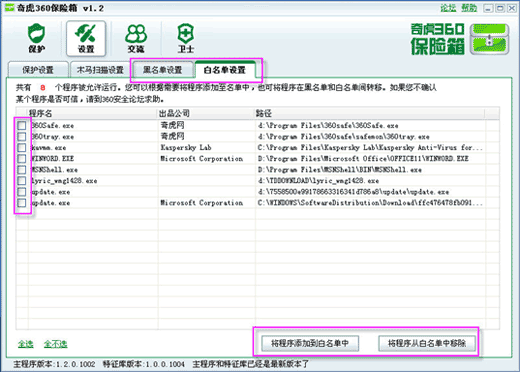
Task: Tick the checkbox for WINWORD.EXE
Action: point(22,159)
